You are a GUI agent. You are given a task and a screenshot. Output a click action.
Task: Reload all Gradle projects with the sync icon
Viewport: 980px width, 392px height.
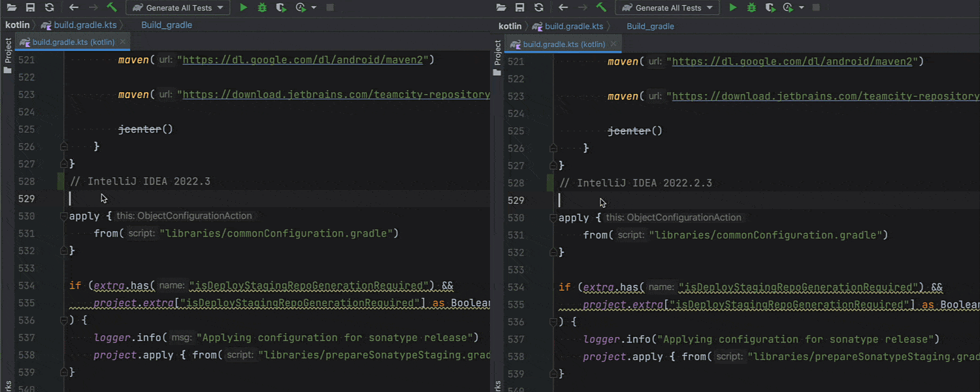click(49, 7)
